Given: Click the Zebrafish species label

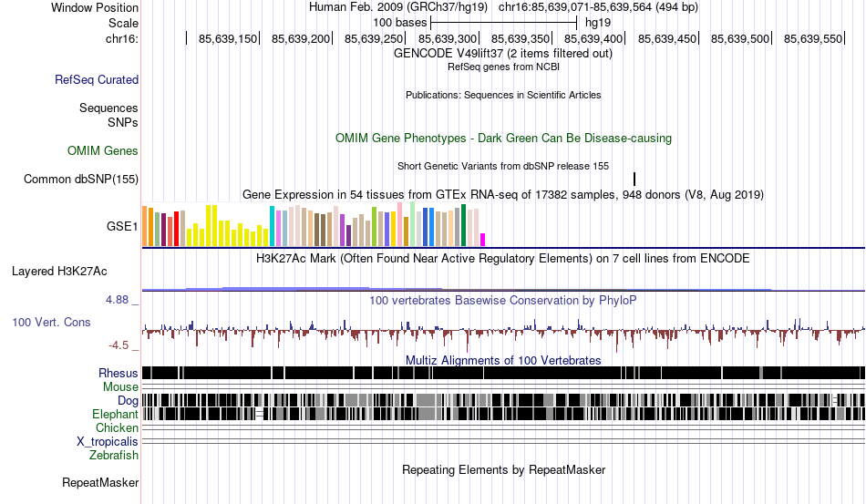Looking at the screenshot, I should click(x=113, y=456).
